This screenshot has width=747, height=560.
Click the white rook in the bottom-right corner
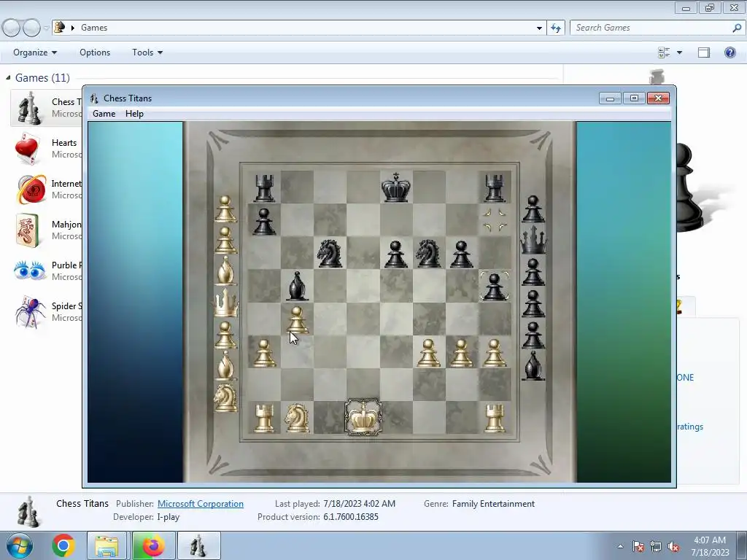point(495,418)
